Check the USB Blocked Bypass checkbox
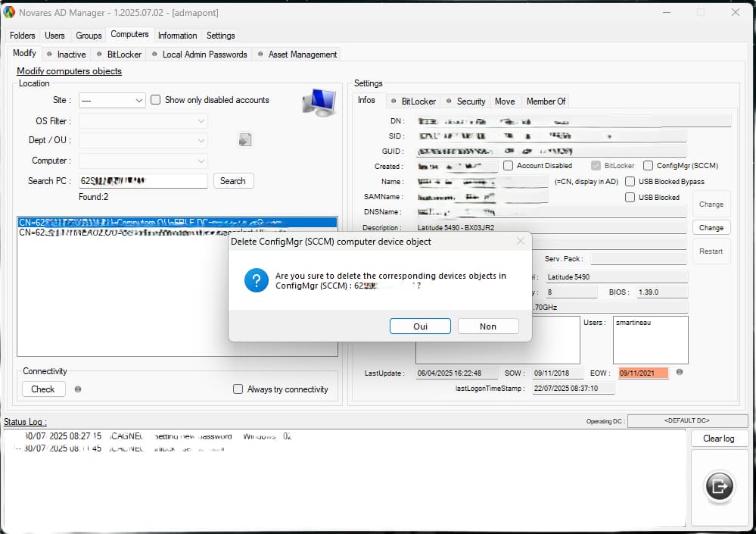 coord(630,182)
